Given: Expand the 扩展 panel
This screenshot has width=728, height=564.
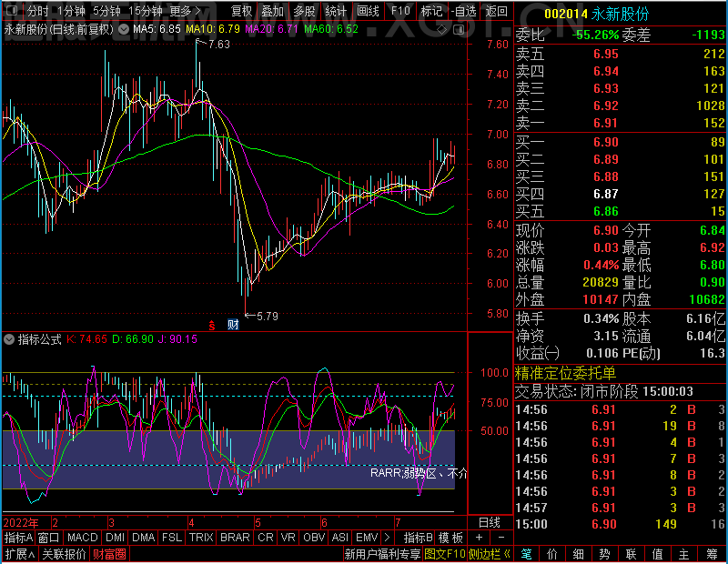Looking at the screenshot, I should click(20, 554).
